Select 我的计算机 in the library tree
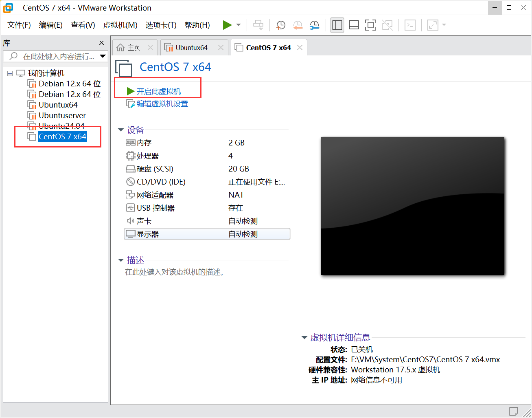532x418 pixels. pyautogui.click(x=46, y=73)
